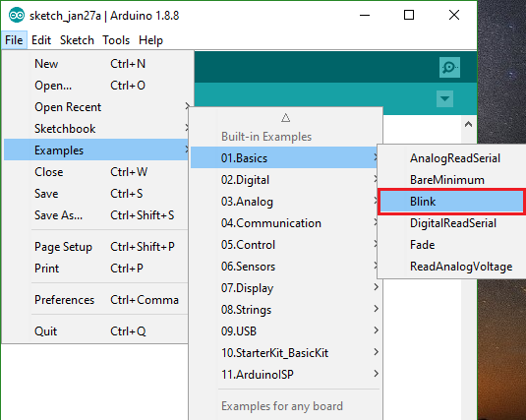Image resolution: width=526 pixels, height=420 pixels.
Task: Expand the 10.StarterKit_BasicKit submenu
Action: point(285,352)
